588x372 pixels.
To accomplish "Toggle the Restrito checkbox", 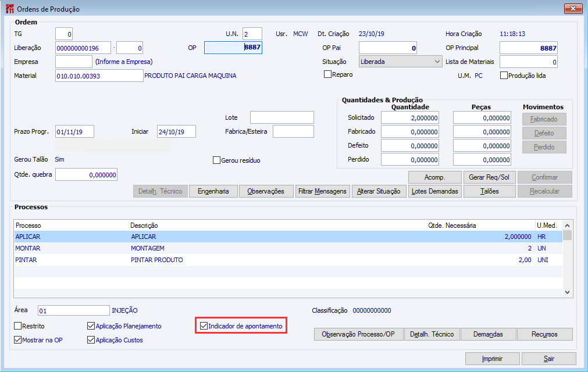I will coord(17,326).
